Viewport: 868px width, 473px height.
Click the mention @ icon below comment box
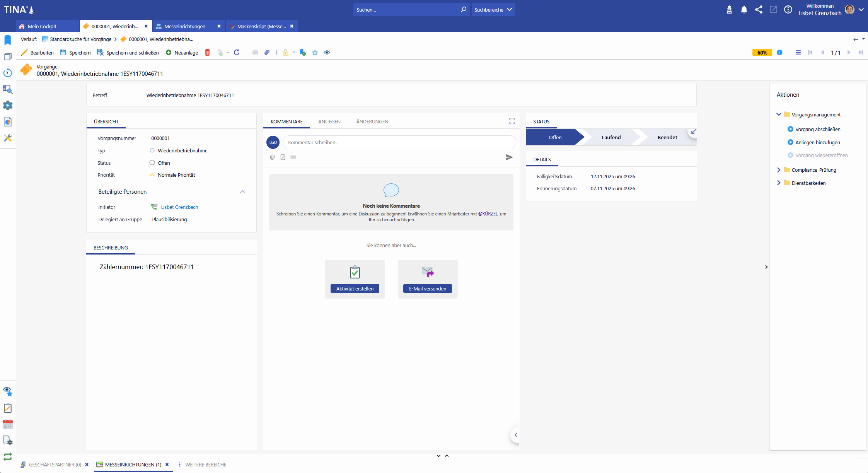272,157
